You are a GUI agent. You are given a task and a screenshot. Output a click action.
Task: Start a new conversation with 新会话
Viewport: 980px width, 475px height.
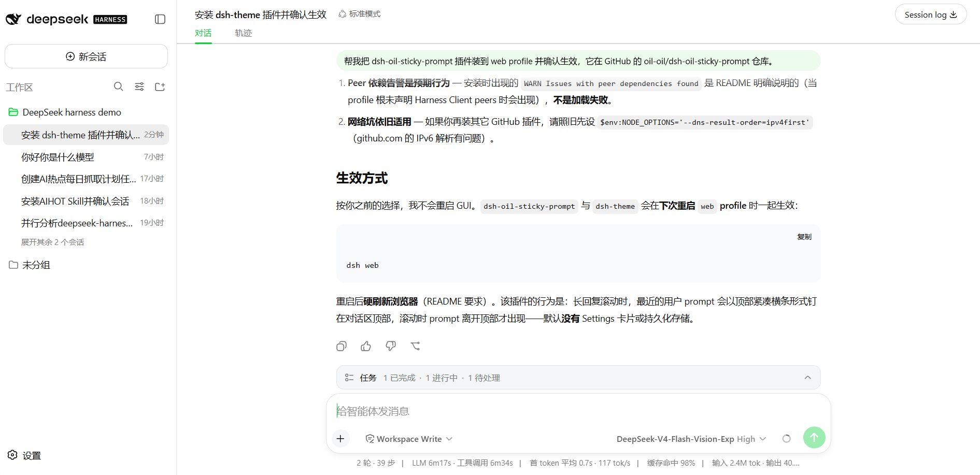coord(86,56)
